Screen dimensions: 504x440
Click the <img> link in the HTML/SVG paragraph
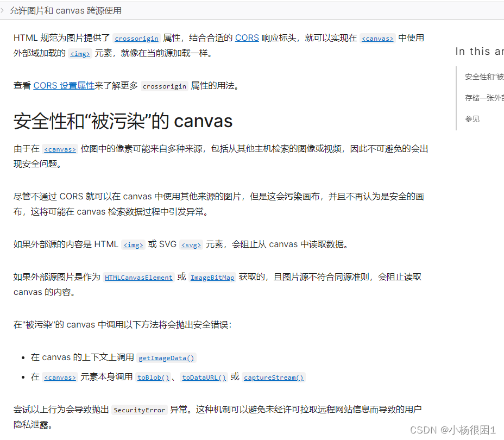[133, 245]
